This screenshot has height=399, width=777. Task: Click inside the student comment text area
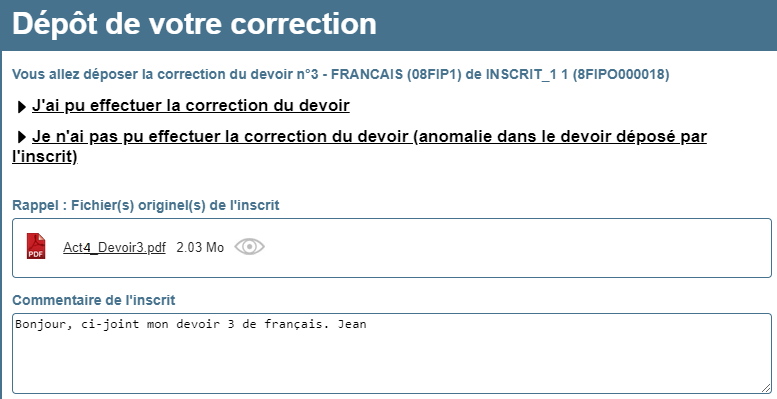click(391, 353)
